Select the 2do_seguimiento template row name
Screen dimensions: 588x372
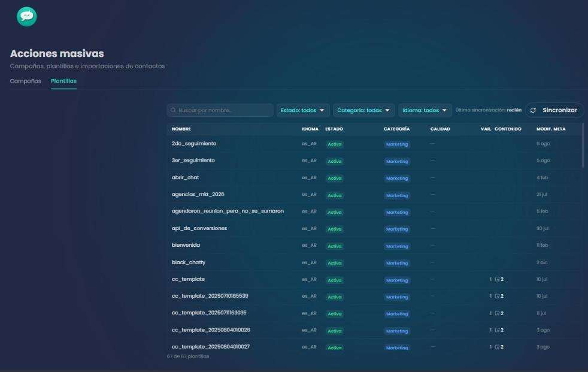pos(194,144)
